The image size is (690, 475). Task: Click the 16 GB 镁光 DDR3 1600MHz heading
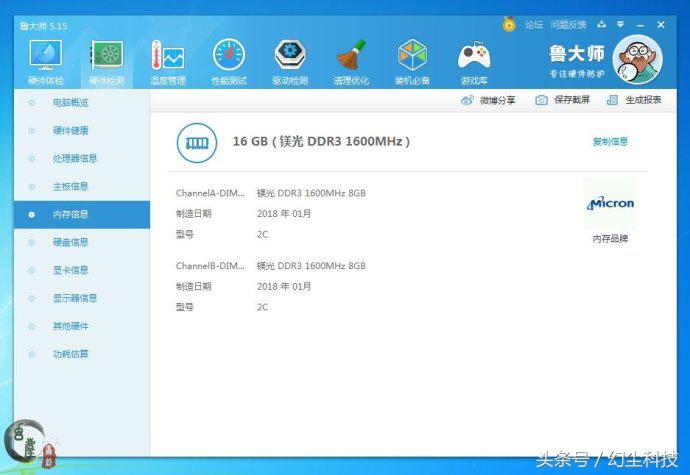tap(321, 141)
